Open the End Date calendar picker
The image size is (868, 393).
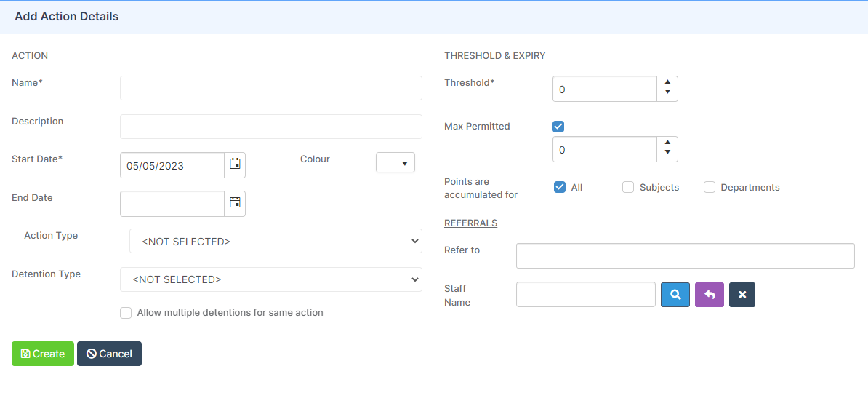[x=235, y=204]
